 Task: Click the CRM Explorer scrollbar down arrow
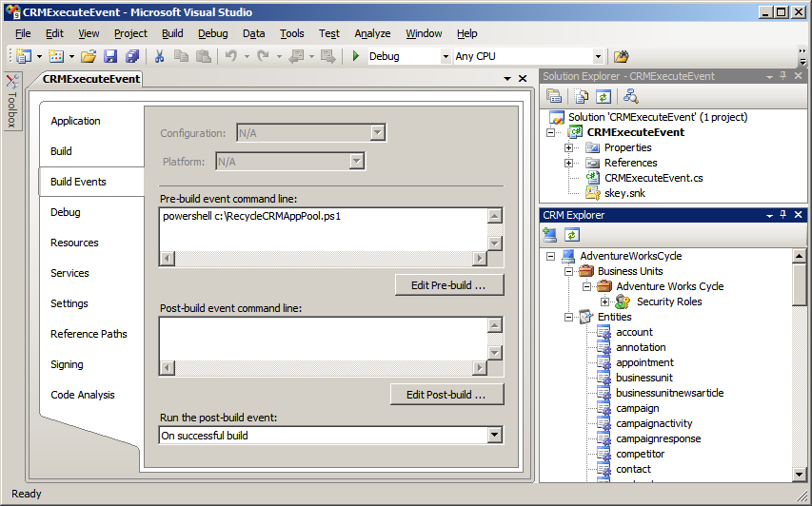[x=799, y=474]
